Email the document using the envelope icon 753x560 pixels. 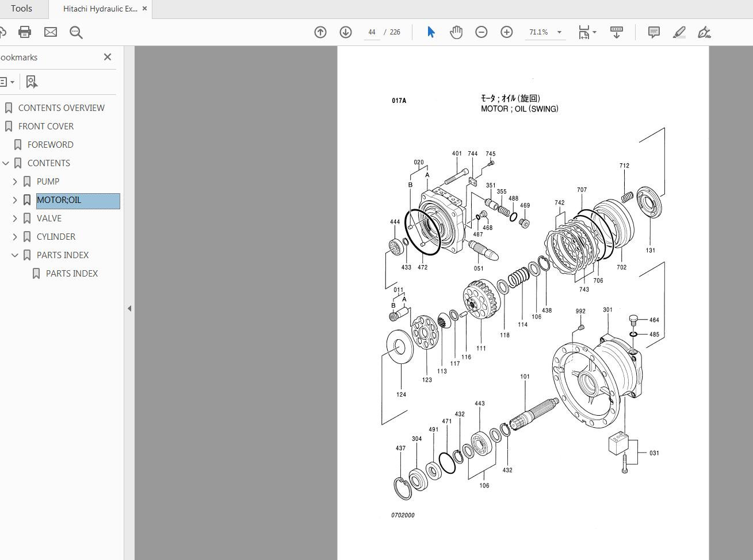click(x=51, y=32)
